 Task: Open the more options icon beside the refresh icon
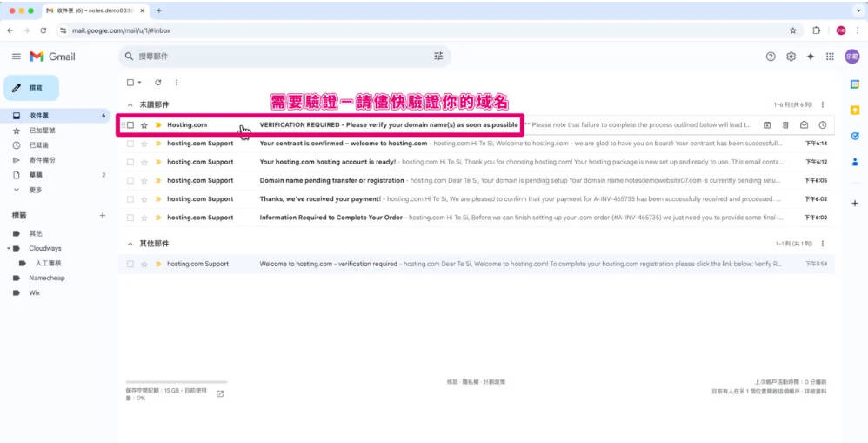(177, 83)
